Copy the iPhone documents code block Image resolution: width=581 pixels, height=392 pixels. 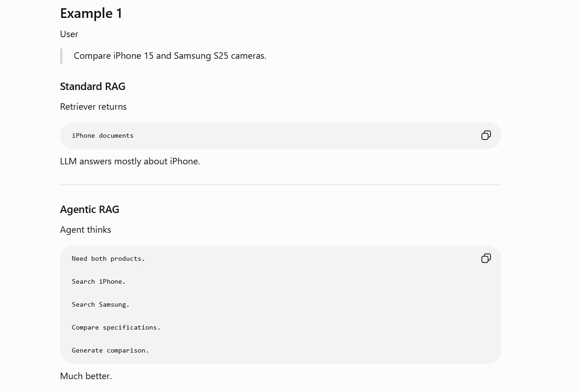click(486, 135)
